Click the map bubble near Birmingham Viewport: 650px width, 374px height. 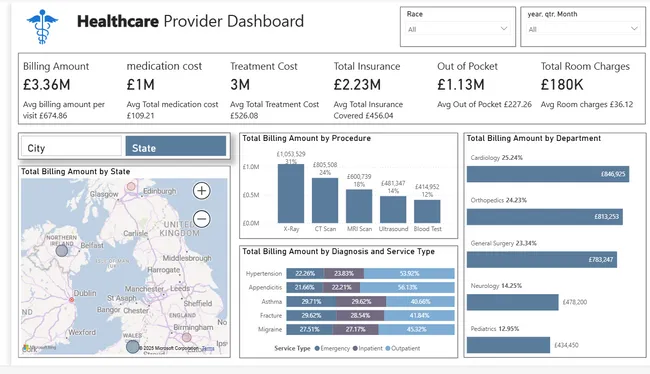pos(187,337)
